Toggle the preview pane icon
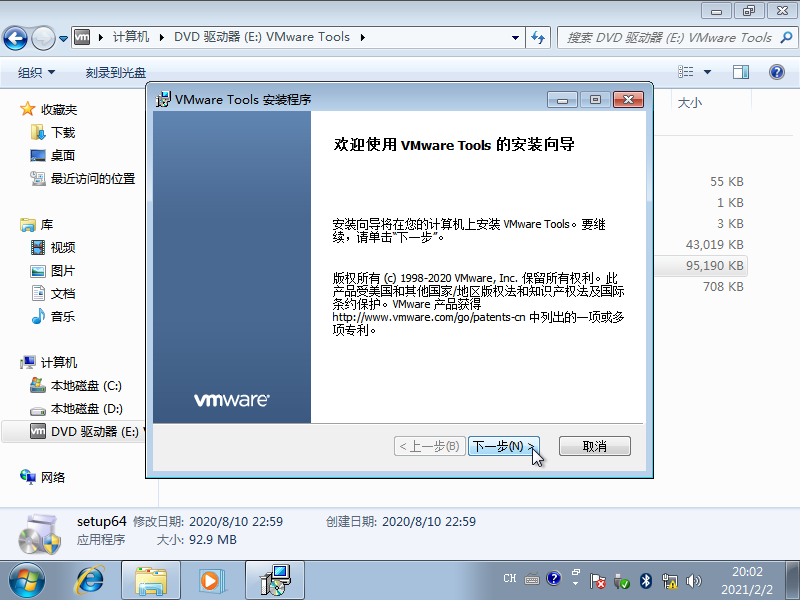The image size is (800, 600). click(740, 72)
